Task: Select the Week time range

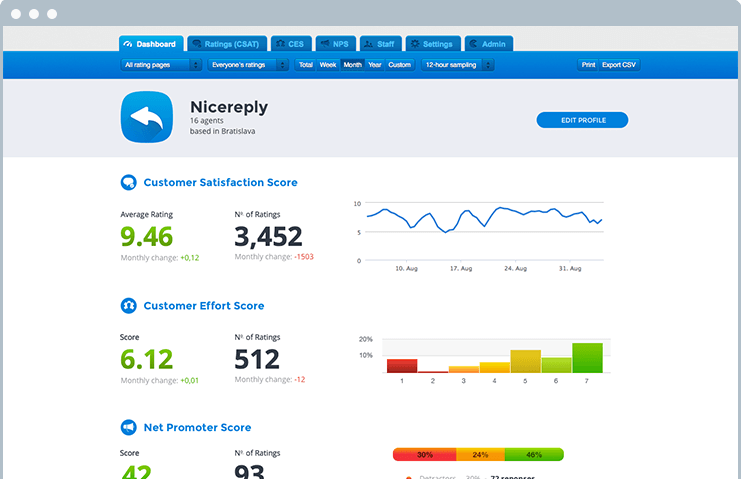Action: pos(328,65)
